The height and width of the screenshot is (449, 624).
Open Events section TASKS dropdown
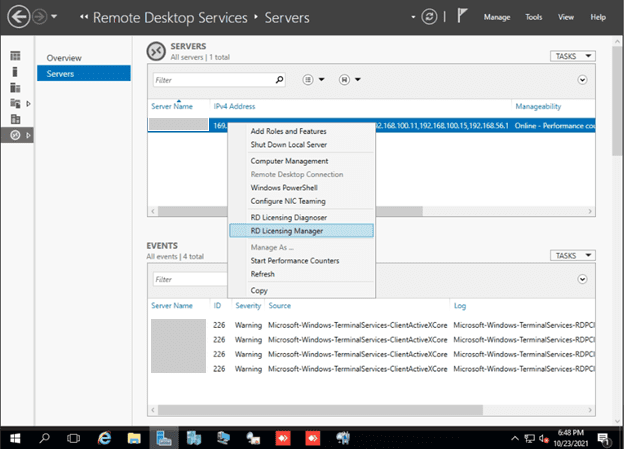click(x=573, y=256)
